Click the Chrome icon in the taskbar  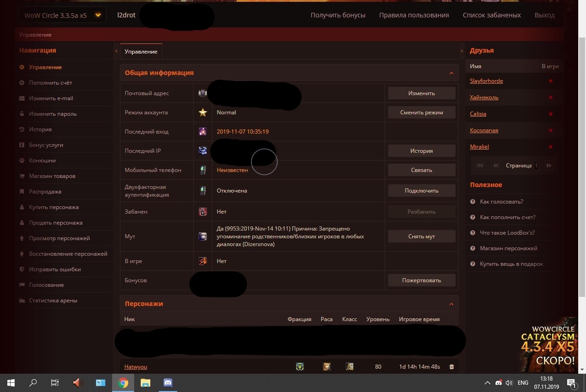click(x=123, y=382)
